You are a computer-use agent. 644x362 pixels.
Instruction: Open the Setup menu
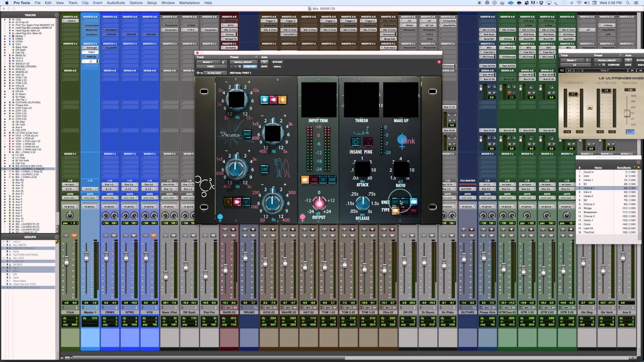151,3
